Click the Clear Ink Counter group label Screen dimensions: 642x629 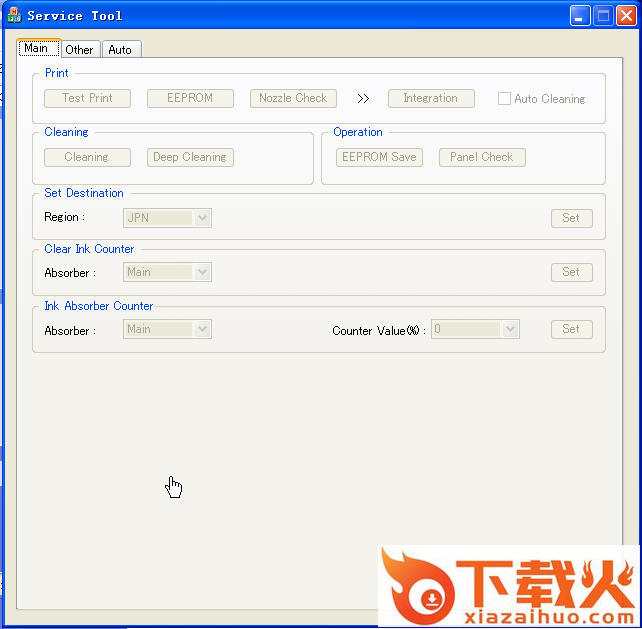pos(89,249)
